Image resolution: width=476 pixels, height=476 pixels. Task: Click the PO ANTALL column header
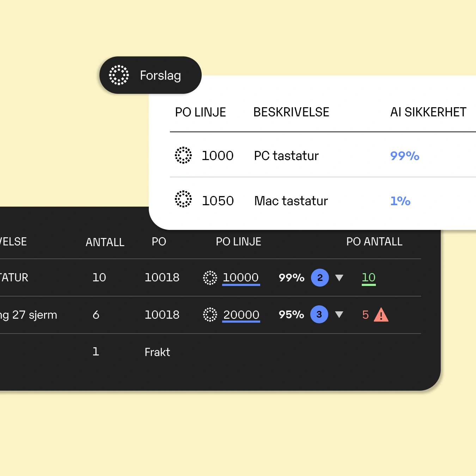click(x=374, y=242)
